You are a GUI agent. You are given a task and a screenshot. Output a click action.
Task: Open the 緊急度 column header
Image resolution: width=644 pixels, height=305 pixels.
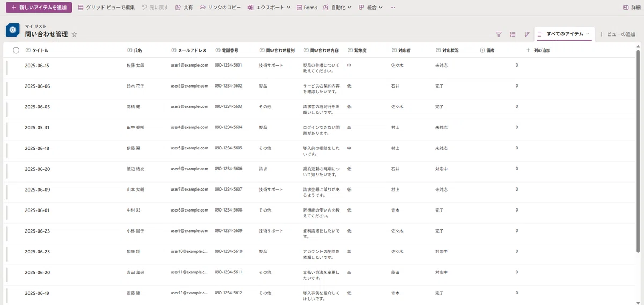click(x=357, y=50)
